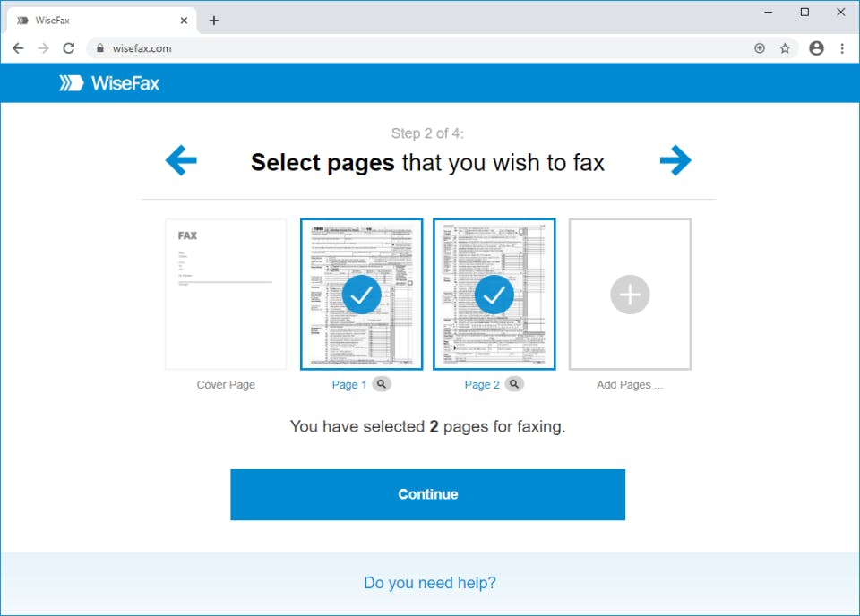Open the page translate icon near the address bar
Image resolution: width=860 pixels, height=616 pixels.
click(x=759, y=48)
